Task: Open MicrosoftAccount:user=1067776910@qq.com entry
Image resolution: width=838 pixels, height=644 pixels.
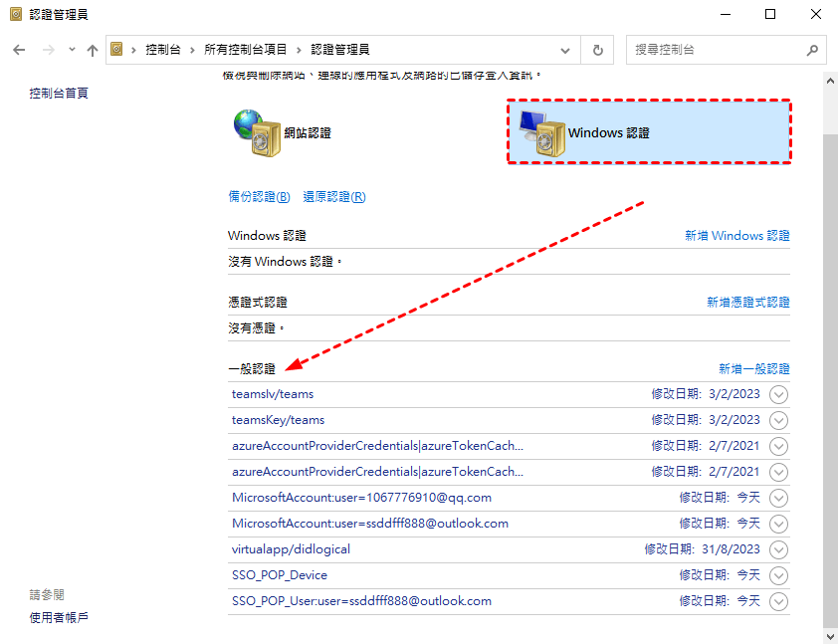Action: click(362, 498)
